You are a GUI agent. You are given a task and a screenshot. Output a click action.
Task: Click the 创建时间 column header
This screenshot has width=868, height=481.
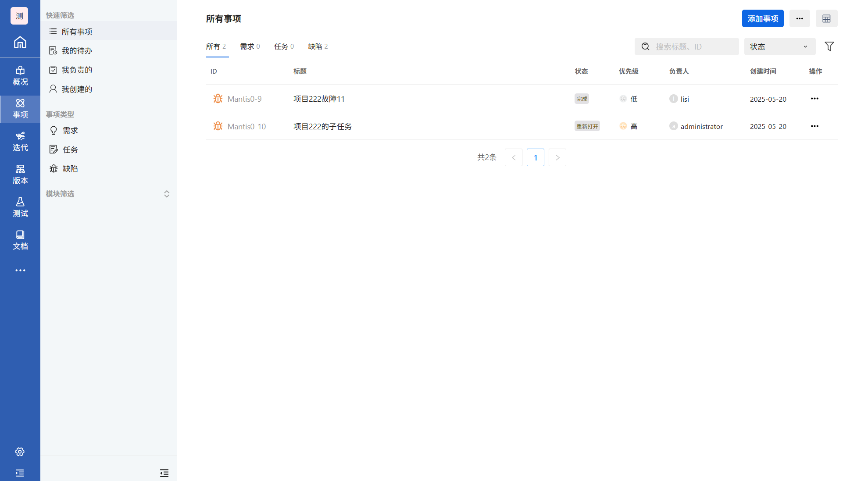coord(763,71)
